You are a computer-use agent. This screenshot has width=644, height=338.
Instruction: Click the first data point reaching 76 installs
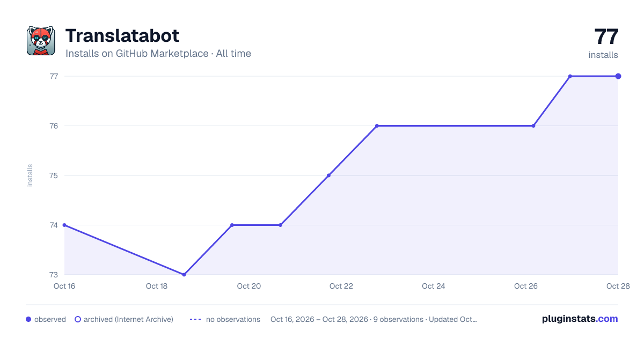coord(377,126)
